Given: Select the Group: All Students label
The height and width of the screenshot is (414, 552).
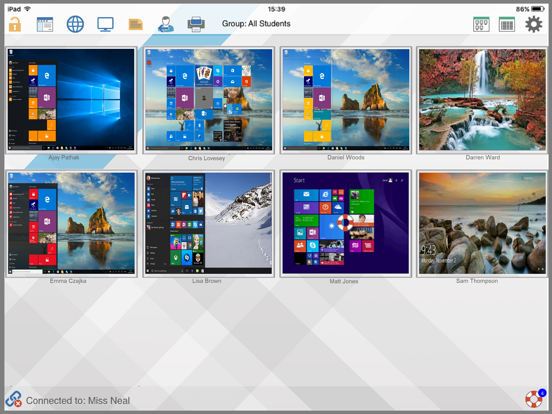Looking at the screenshot, I should (x=256, y=24).
